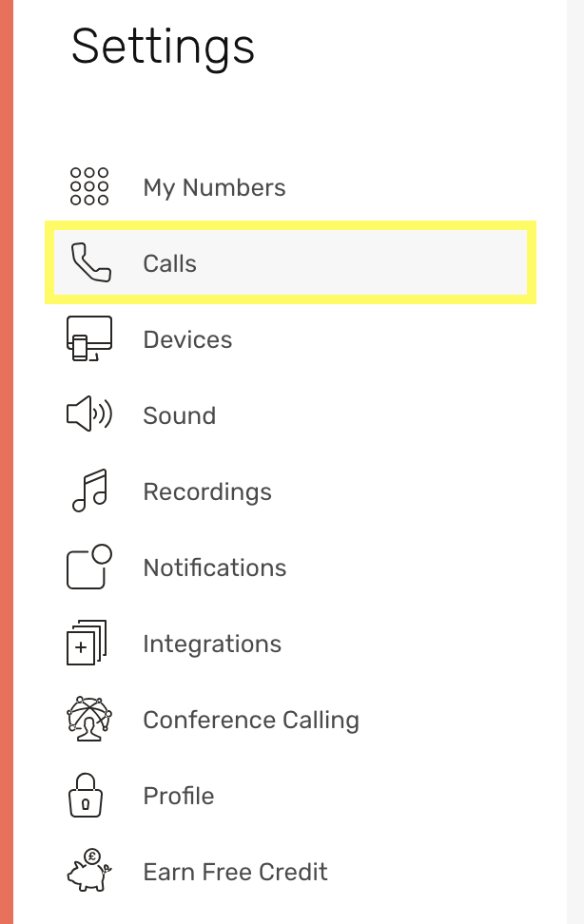The height and width of the screenshot is (924, 584).
Task: Open Devices from the settings list
Action: pyautogui.click(x=187, y=339)
